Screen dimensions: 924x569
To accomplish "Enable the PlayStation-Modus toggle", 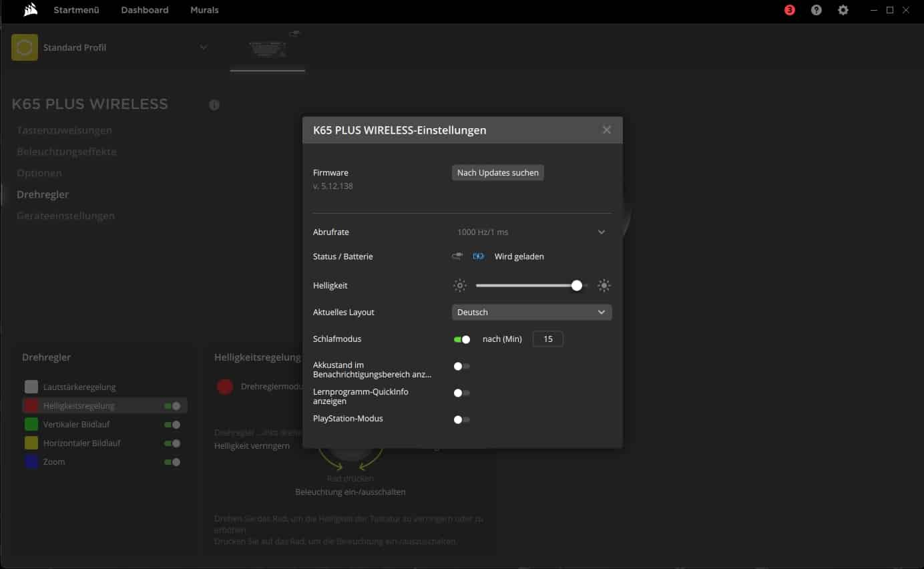I will pos(462,419).
